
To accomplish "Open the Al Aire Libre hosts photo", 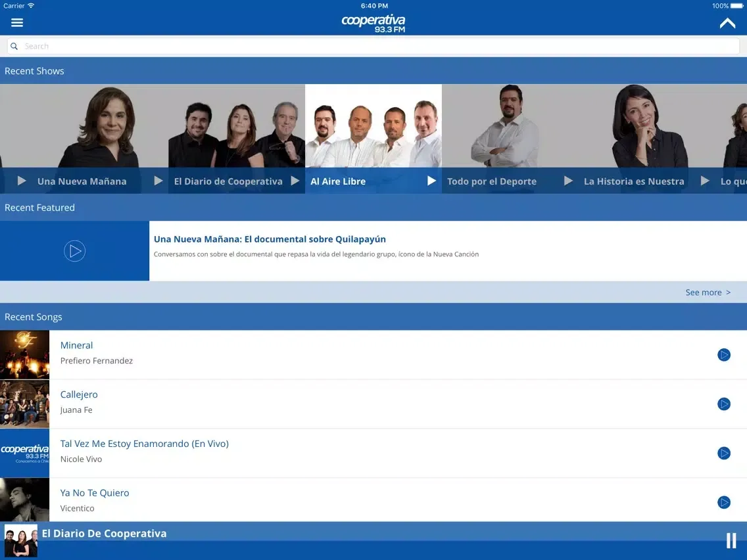I will pos(373,126).
